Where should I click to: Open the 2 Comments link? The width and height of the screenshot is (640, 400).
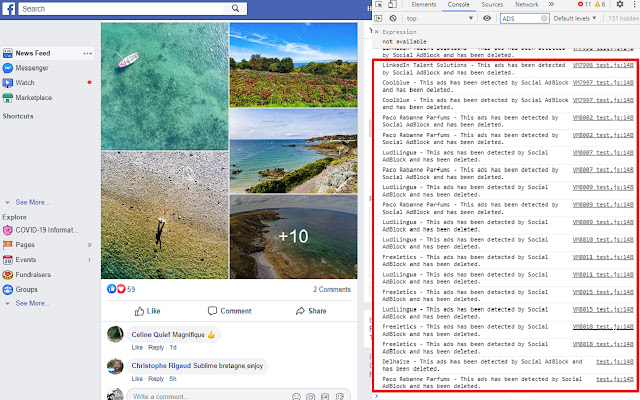[x=332, y=289]
